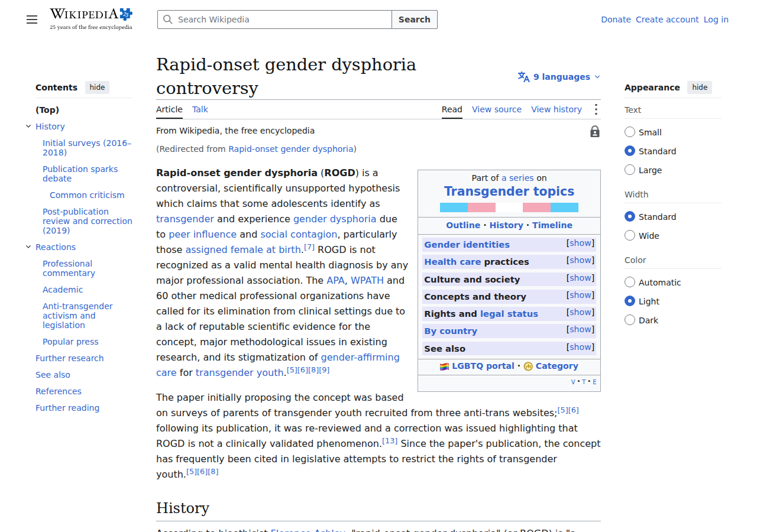Click the Log in link
Image resolution: width=757 pixels, height=532 pixels.
[x=716, y=20]
